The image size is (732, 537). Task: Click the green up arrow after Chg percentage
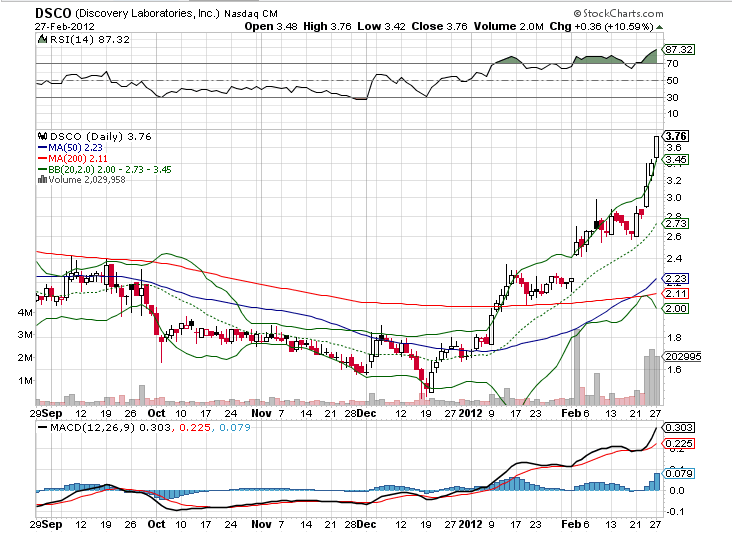click(659, 27)
